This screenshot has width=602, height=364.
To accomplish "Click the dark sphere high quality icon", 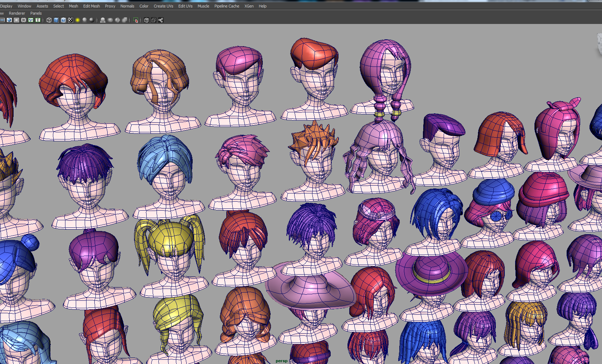I will point(92,20).
